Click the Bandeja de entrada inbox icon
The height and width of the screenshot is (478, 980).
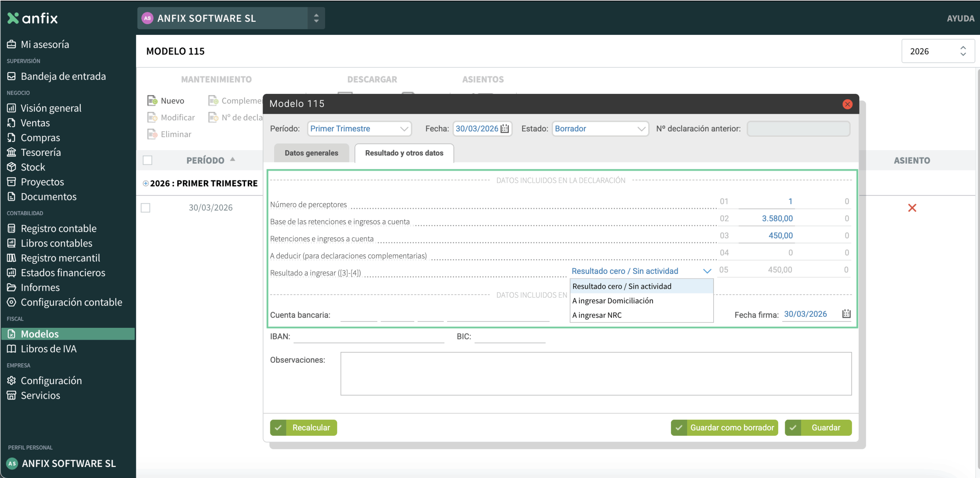point(11,76)
